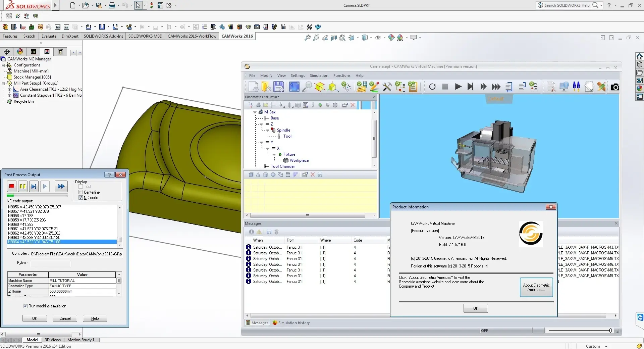Click the red X delete icon in the Kinematics toolbar

353,105
